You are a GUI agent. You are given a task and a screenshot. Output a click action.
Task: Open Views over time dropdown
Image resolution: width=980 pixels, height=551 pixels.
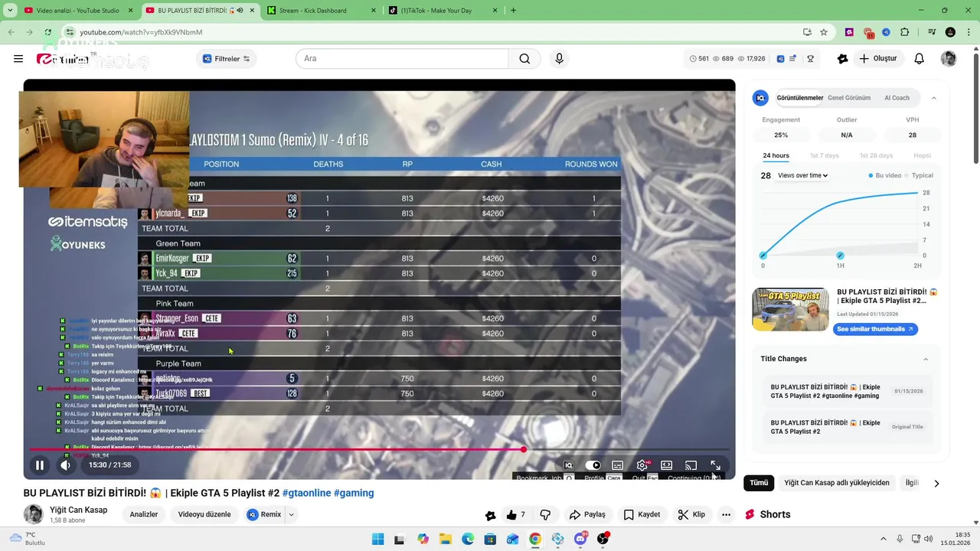click(x=802, y=175)
